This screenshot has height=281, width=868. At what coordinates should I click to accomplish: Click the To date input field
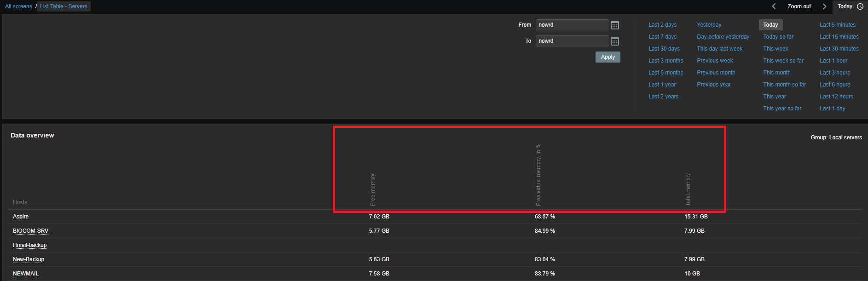coord(572,41)
